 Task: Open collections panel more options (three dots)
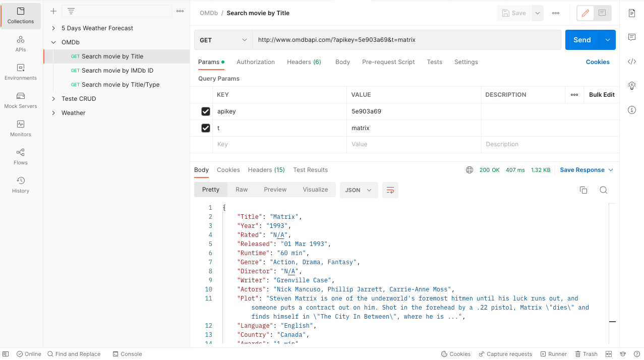[x=180, y=11]
